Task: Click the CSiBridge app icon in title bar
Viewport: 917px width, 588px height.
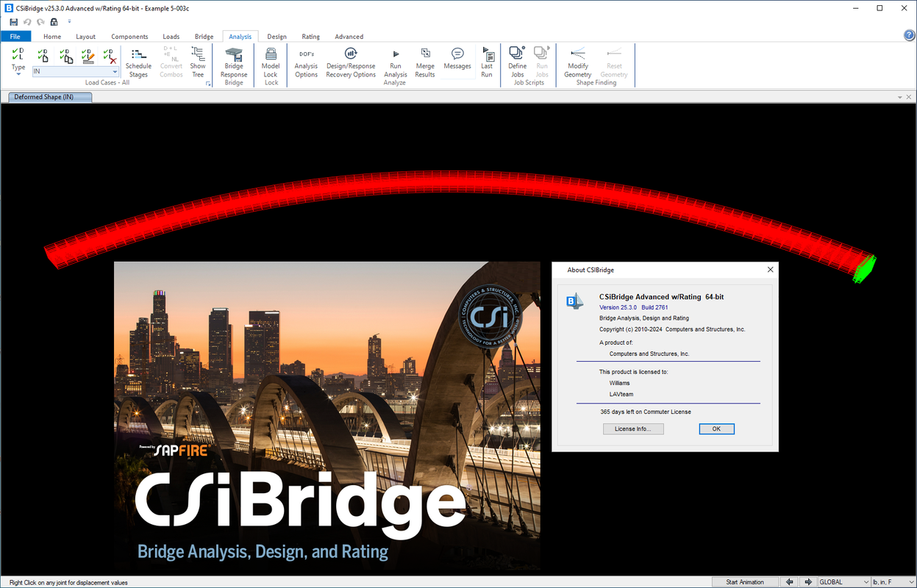Action: [8, 7]
